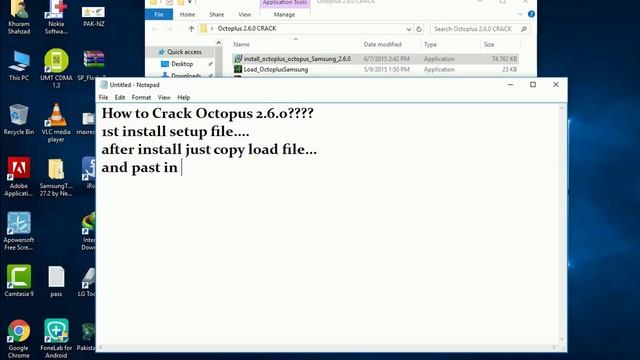This screenshot has height=360, width=640.
Task: Click Notepad title bar icon
Action: [104, 85]
